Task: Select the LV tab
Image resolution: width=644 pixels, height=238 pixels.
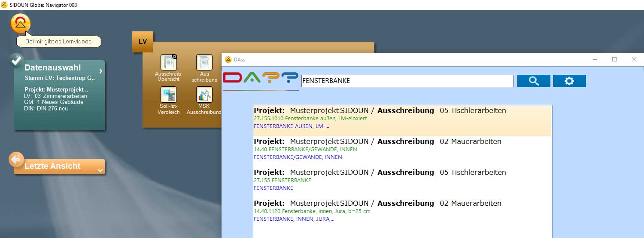Action: [x=143, y=42]
